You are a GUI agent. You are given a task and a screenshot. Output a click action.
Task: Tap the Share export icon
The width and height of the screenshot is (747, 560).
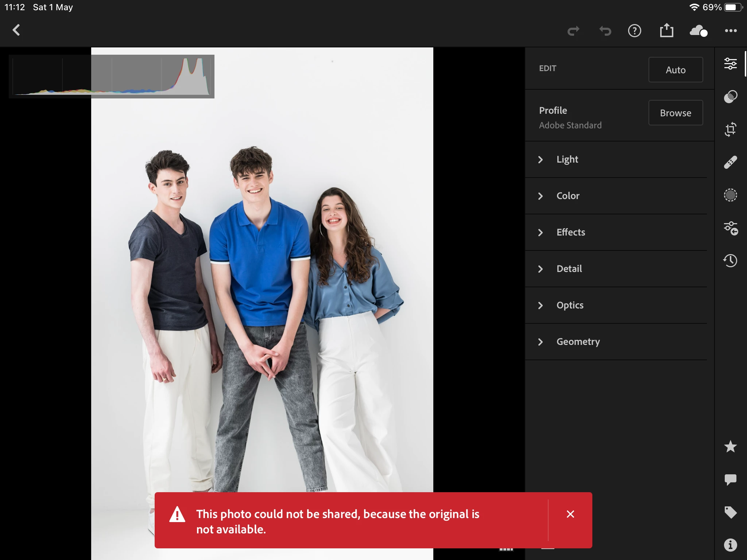pos(666,31)
